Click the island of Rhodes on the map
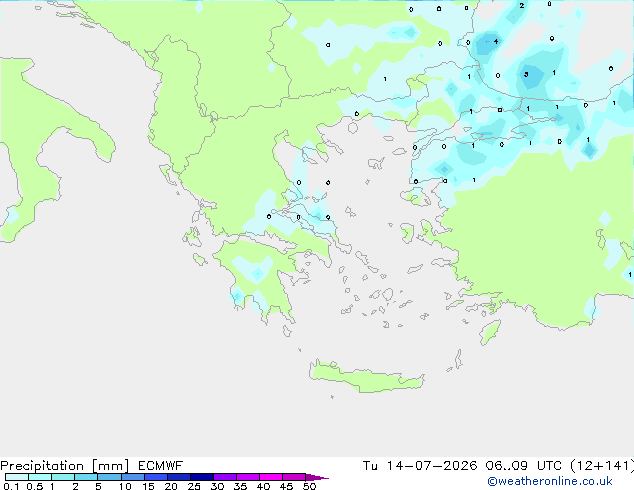Viewport: 634px width, 490px height. pos(490,332)
